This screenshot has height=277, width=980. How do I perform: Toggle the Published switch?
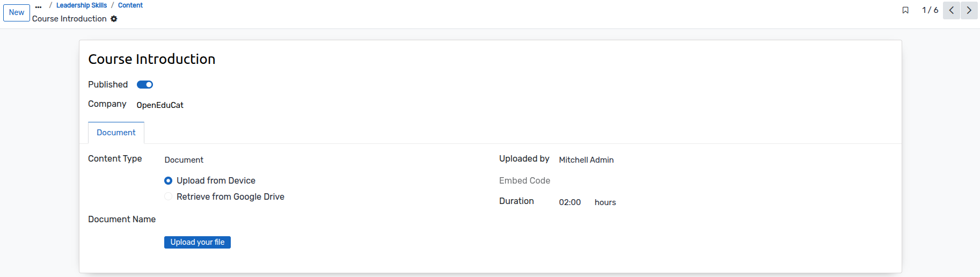click(145, 85)
